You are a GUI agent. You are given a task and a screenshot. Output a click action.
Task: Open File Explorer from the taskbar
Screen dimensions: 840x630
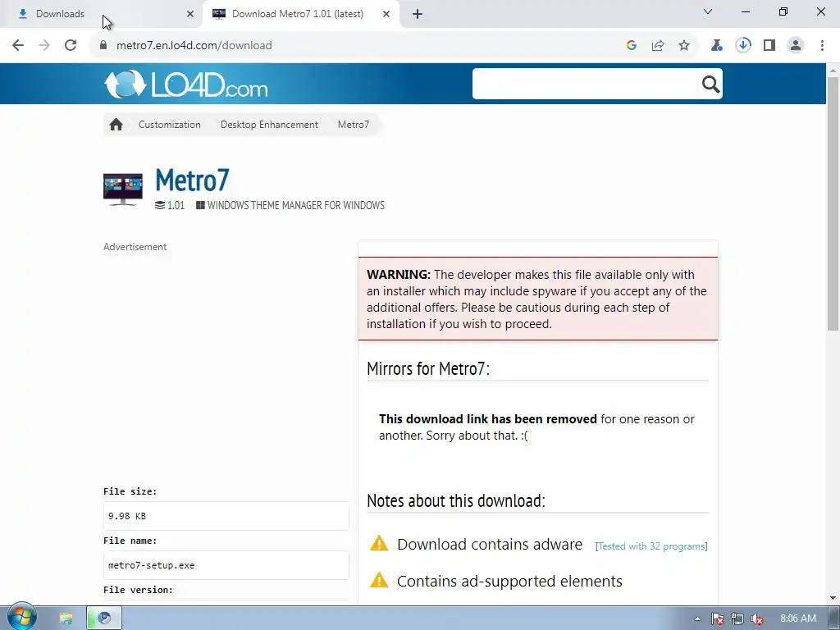click(66, 619)
